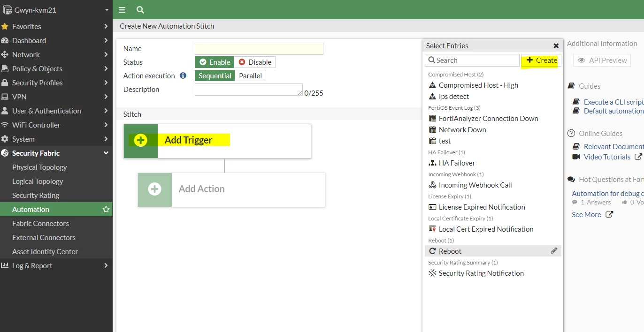Click the Add Action plus icon
The height and width of the screenshot is (332, 644).
click(154, 189)
